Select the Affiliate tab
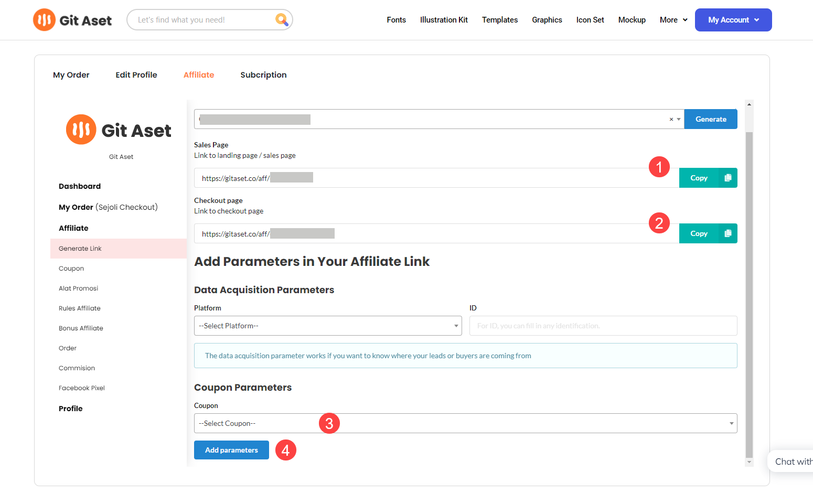Viewport: 813px width, 504px height. click(199, 75)
